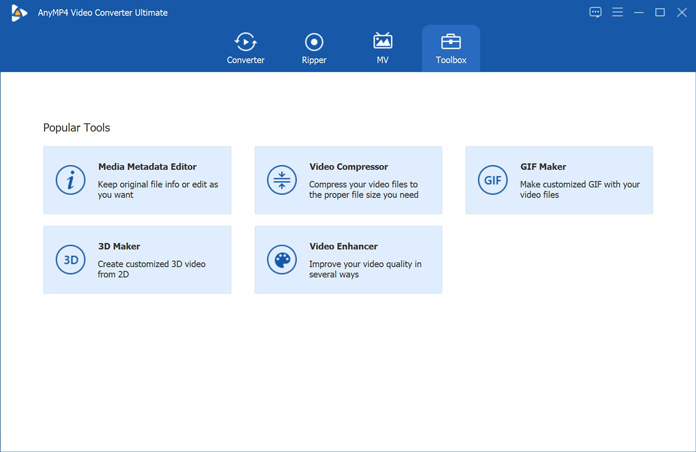The height and width of the screenshot is (452, 696).
Task: Click the Media Metadata Editor info icon
Action: (x=70, y=180)
